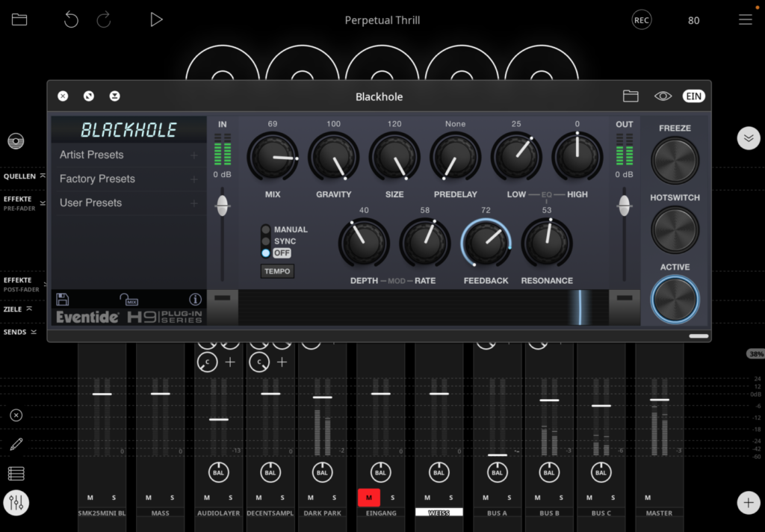Select the MANUAL tempo mode radio button

(x=266, y=229)
